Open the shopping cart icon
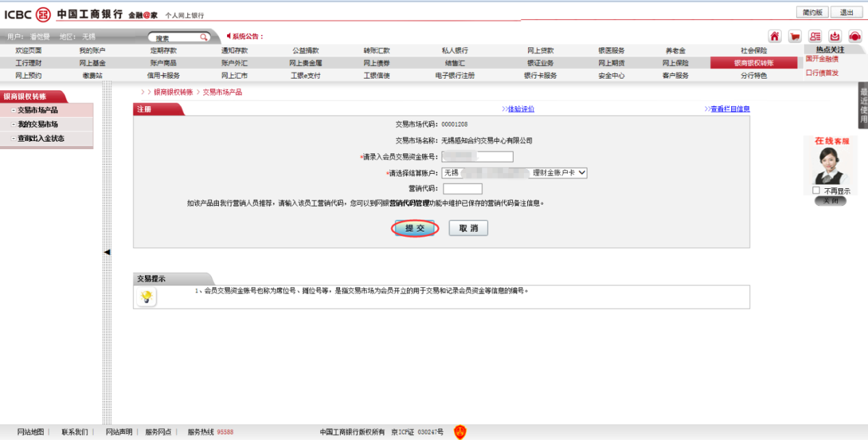The width and height of the screenshot is (868, 440). (794, 36)
